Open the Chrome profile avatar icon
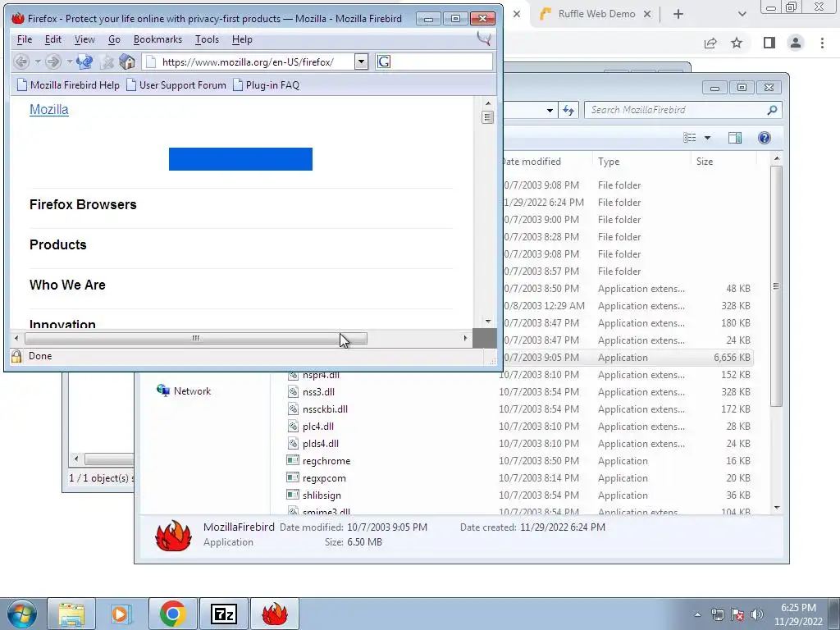Viewport: 840px width, 630px height. [796, 43]
